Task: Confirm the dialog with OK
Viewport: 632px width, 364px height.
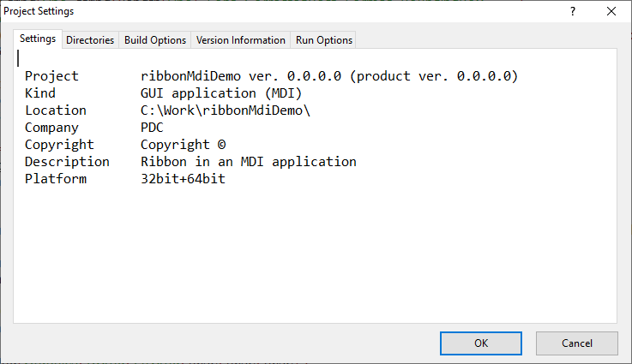Action: (481, 343)
